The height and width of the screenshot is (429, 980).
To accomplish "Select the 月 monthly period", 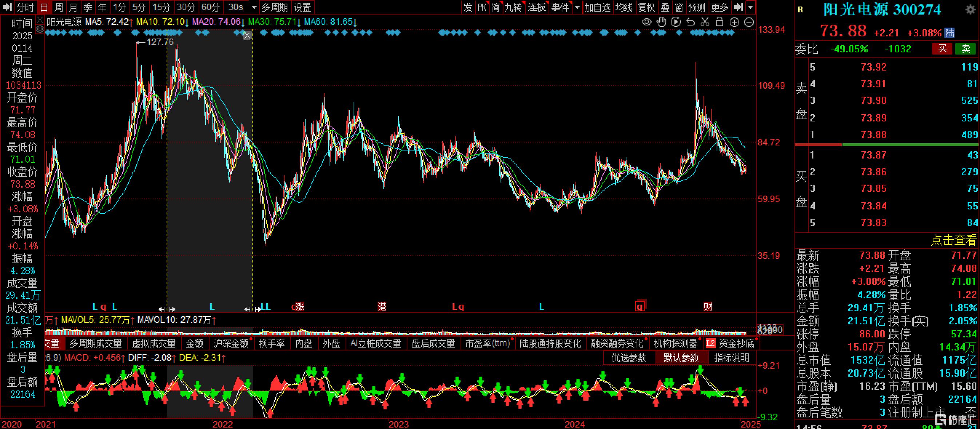I will (73, 7).
